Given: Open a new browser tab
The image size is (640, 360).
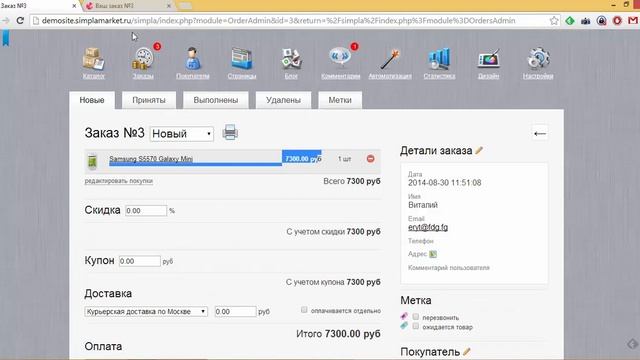Looking at the screenshot, I should pos(186,6).
